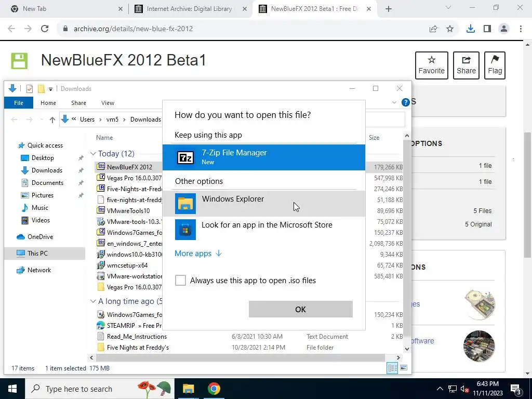532x399 pixels.
Task: Click Users in the address breadcrumb
Action: (x=87, y=119)
